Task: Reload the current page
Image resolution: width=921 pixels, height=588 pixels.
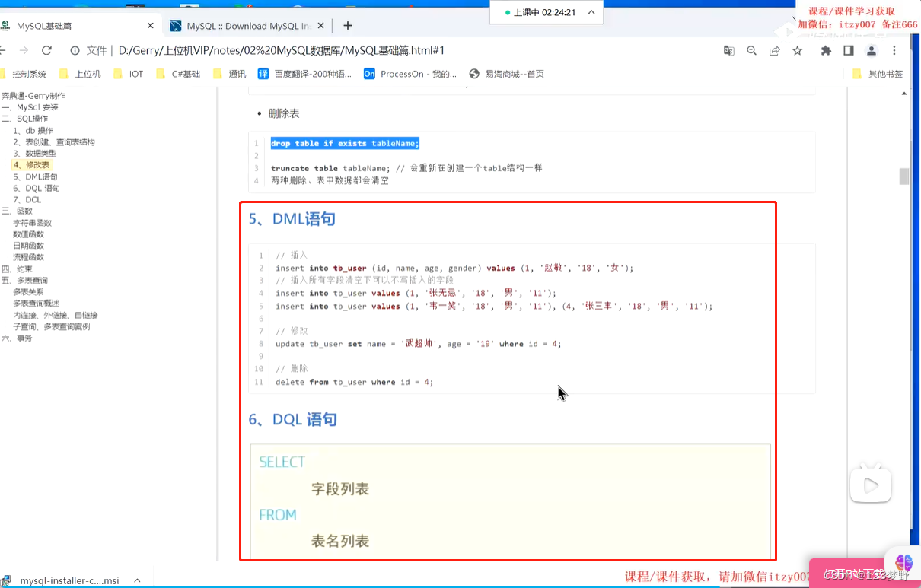Action: (46, 50)
